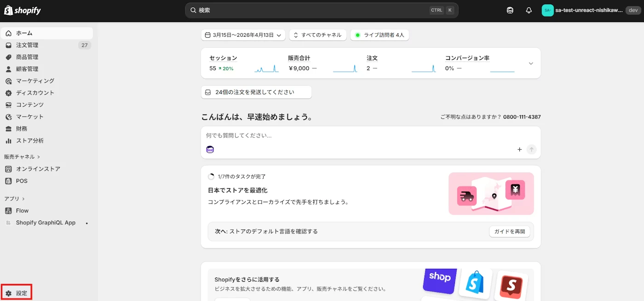Click the Home house icon in the sidebar

[x=8, y=33]
